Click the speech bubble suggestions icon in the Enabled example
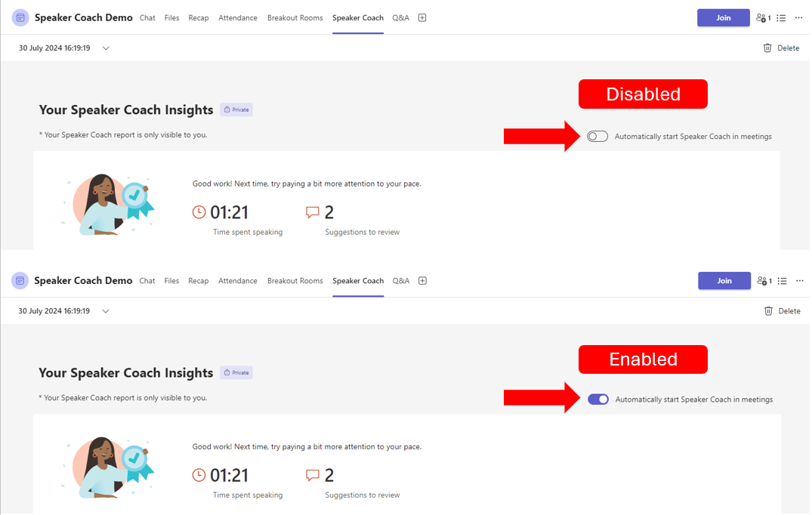The image size is (812, 515). click(313, 475)
